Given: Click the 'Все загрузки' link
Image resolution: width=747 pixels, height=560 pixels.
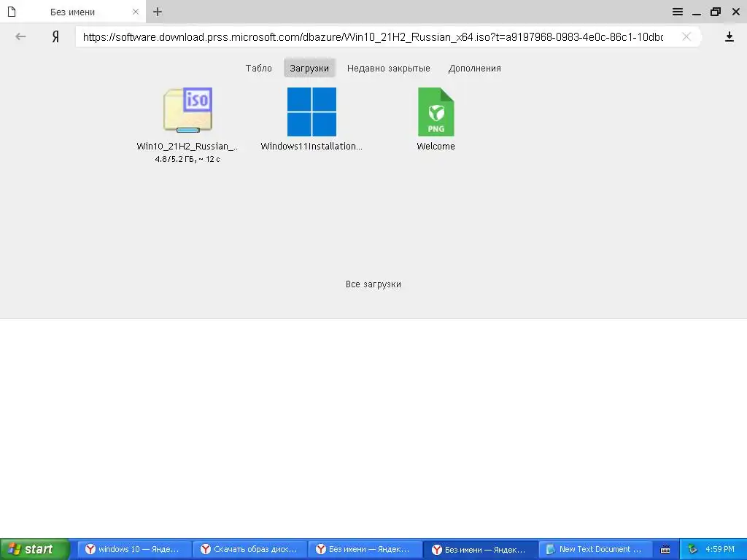Looking at the screenshot, I should pos(373,284).
